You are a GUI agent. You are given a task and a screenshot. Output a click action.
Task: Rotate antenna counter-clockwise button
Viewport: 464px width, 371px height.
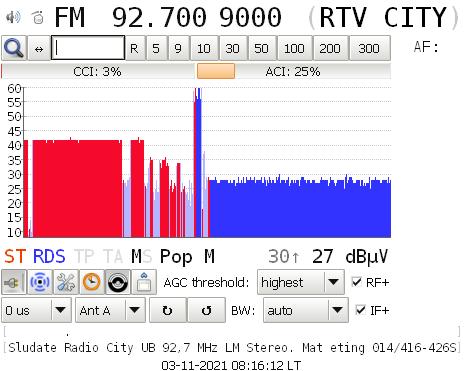(x=207, y=310)
